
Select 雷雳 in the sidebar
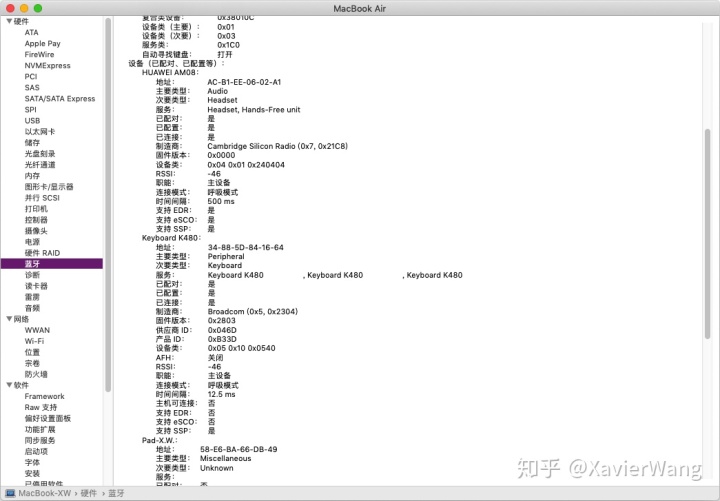(x=32, y=297)
